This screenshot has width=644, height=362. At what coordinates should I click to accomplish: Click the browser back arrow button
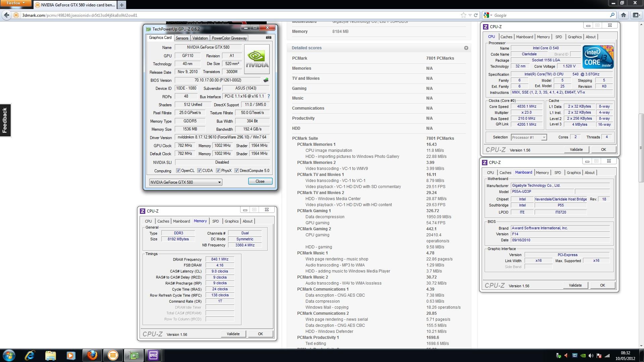pos(6,15)
